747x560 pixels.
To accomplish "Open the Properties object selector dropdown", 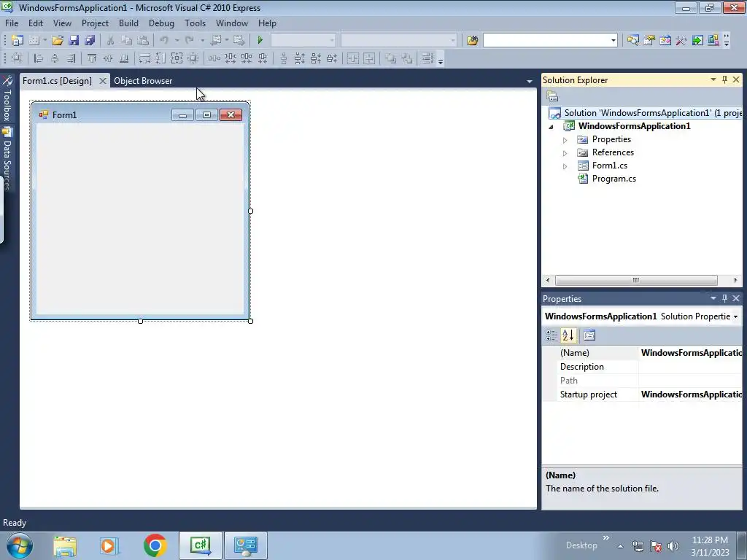I will tap(735, 316).
